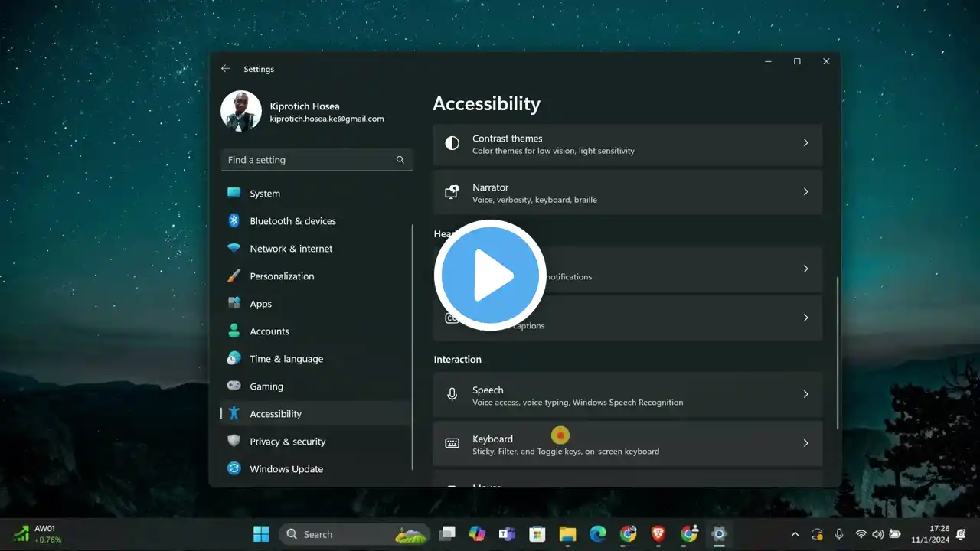The width and height of the screenshot is (980, 551).
Task: Click the Kiprotich Hosea account name
Action: click(x=305, y=106)
